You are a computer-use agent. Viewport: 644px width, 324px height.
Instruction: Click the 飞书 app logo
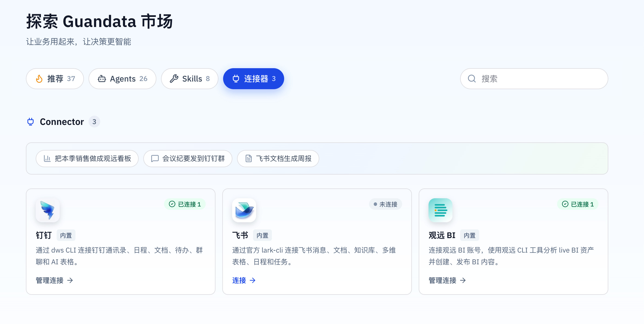[244, 210]
